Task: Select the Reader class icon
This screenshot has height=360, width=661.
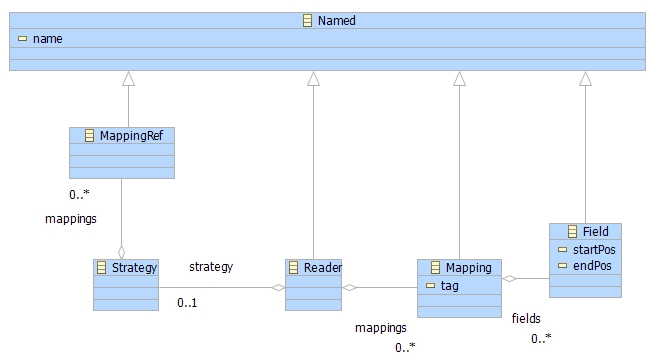Action: click(x=294, y=267)
